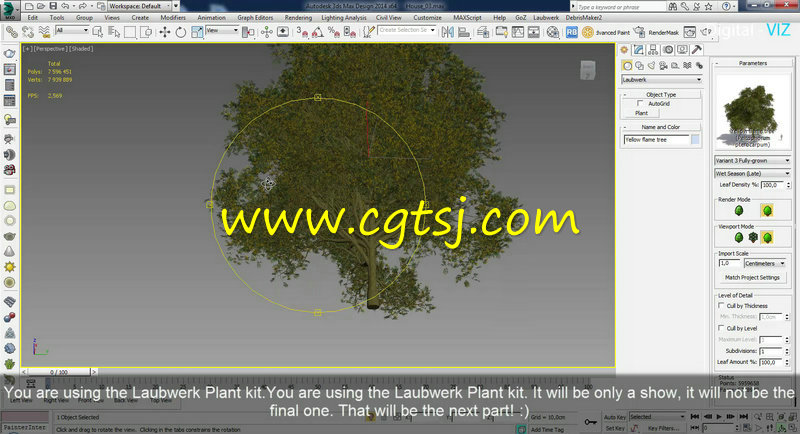Open the selection filter All dropdown
Screen dimensions: 800x434
tap(72, 31)
